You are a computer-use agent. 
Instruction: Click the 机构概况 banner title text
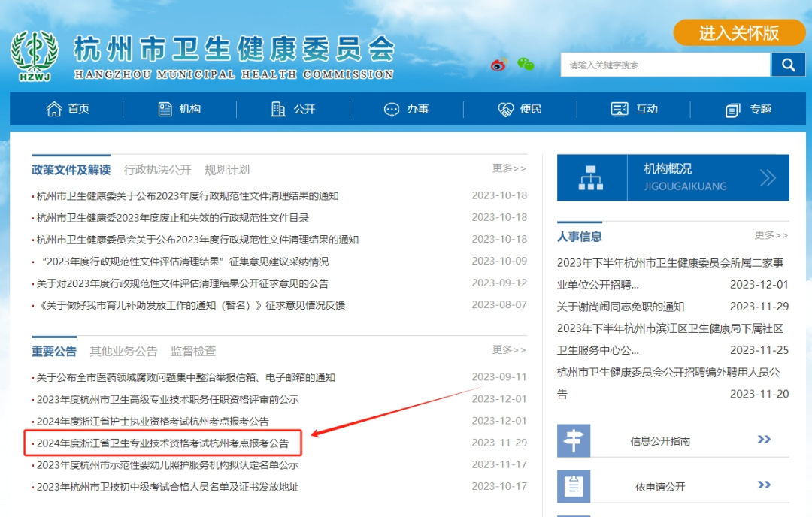tap(668, 169)
